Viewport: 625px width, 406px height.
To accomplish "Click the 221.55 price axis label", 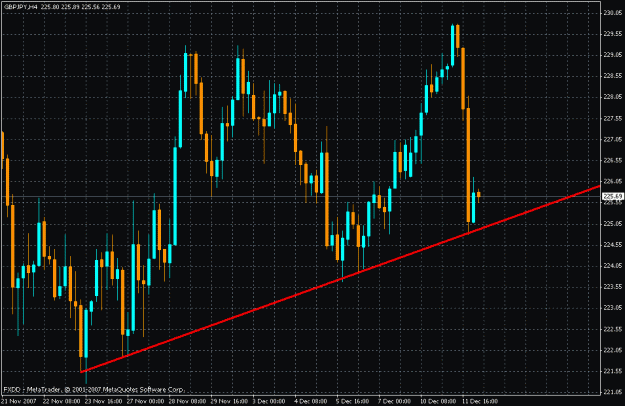I will [613, 371].
